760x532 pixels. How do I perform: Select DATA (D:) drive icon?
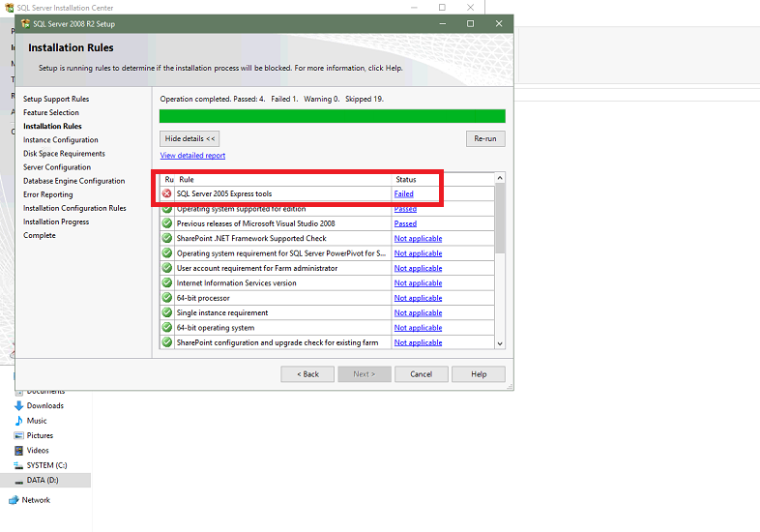point(19,481)
